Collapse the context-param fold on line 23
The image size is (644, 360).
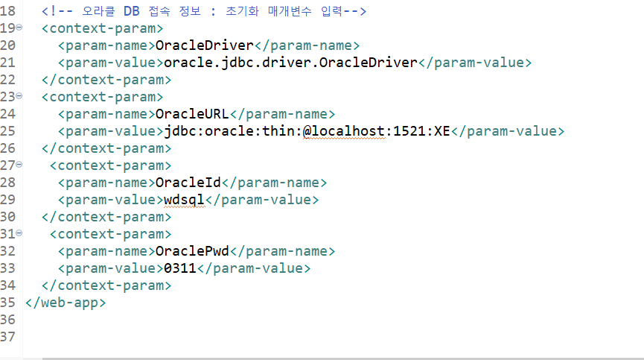coord(19,96)
